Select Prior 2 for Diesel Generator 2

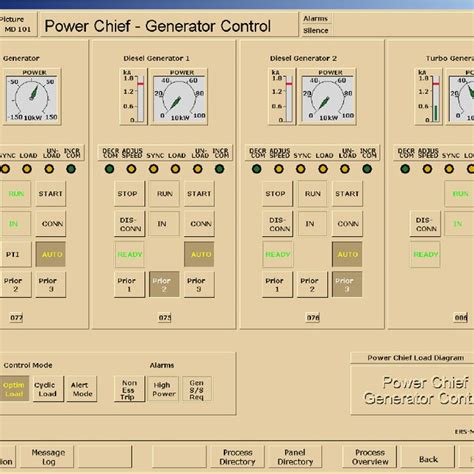[x=312, y=284]
